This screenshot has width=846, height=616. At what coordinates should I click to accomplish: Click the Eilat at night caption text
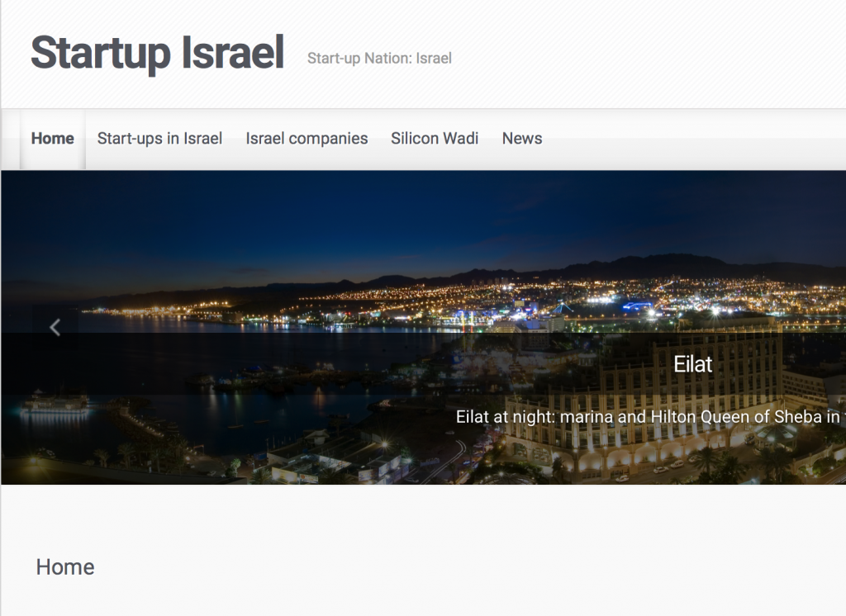[x=649, y=417]
